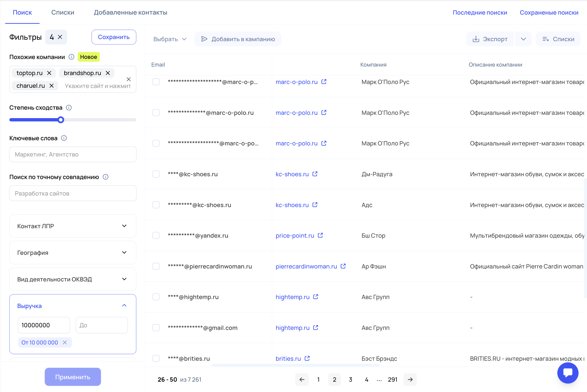Open the Экспорт options dropdown arrow
Screen dimensions: 587x392
523,39
